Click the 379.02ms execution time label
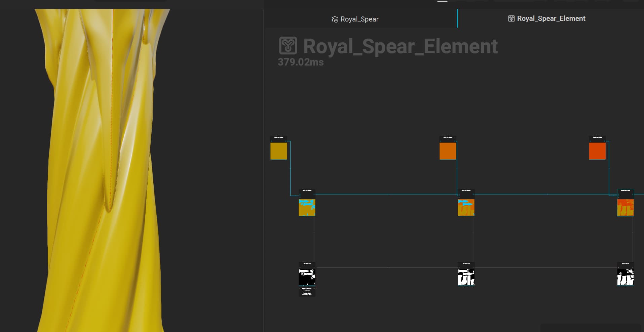 tap(300, 62)
